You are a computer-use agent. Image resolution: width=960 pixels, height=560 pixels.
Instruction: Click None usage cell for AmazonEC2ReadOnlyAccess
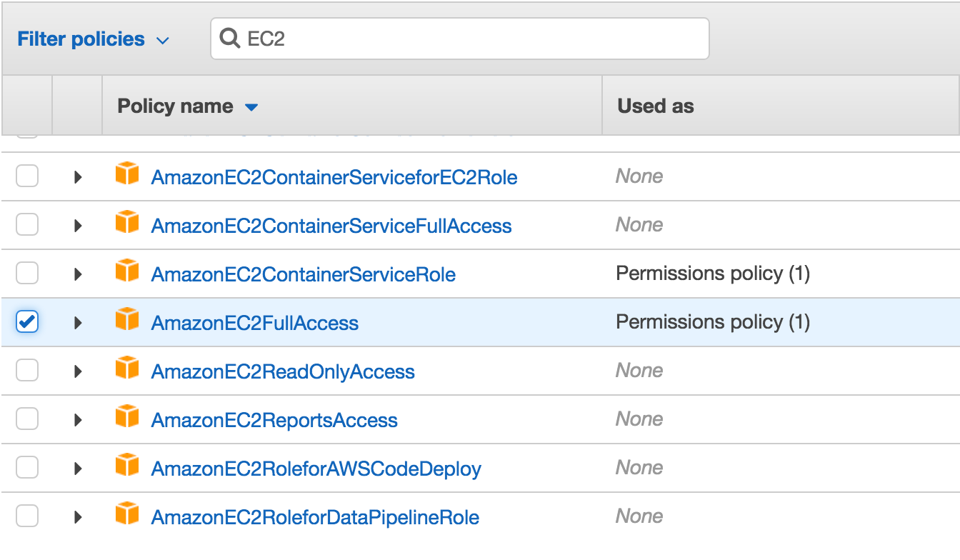[x=639, y=371]
